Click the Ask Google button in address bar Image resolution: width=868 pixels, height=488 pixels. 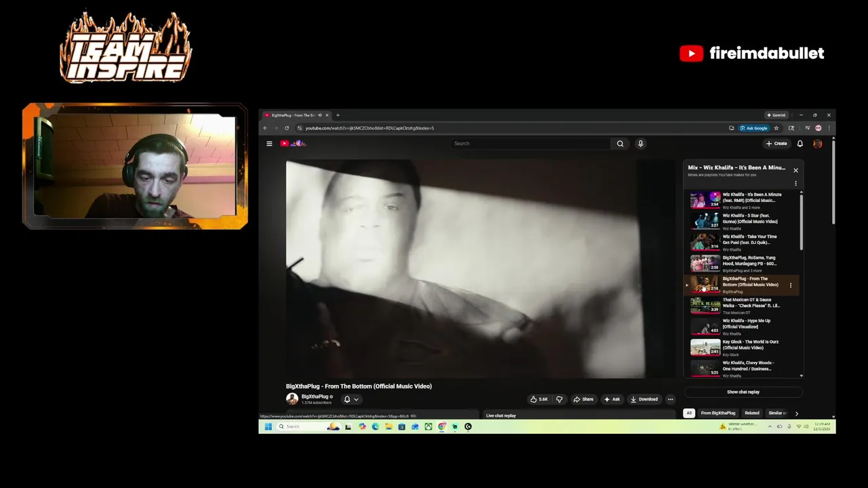(x=754, y=128)
